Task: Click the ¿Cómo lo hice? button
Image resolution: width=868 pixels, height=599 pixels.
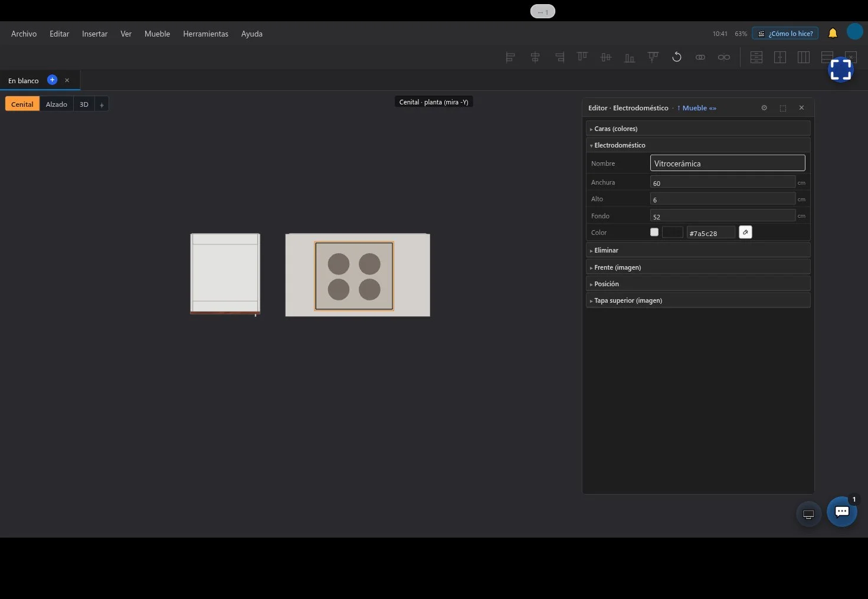Action: click(785, 34)
